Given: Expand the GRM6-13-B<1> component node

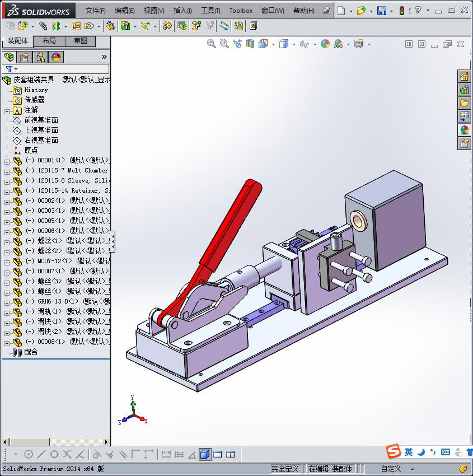Looking at the screenshot, I should 7,303.
